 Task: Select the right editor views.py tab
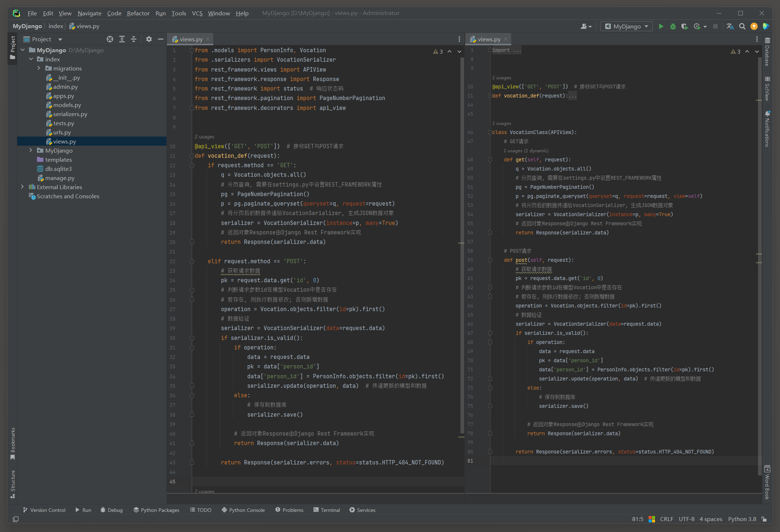pos(489,39)
